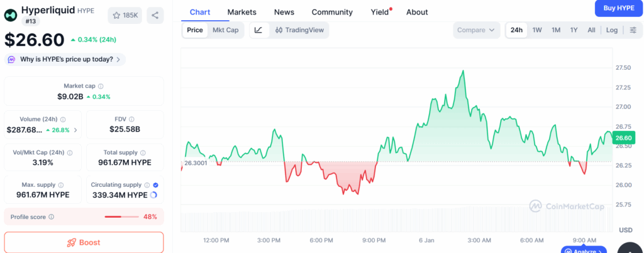The height and width of the screenshot is (253, 644).
Task: Click the Circulating supply verified badge
Action: (x=155, y=185)
